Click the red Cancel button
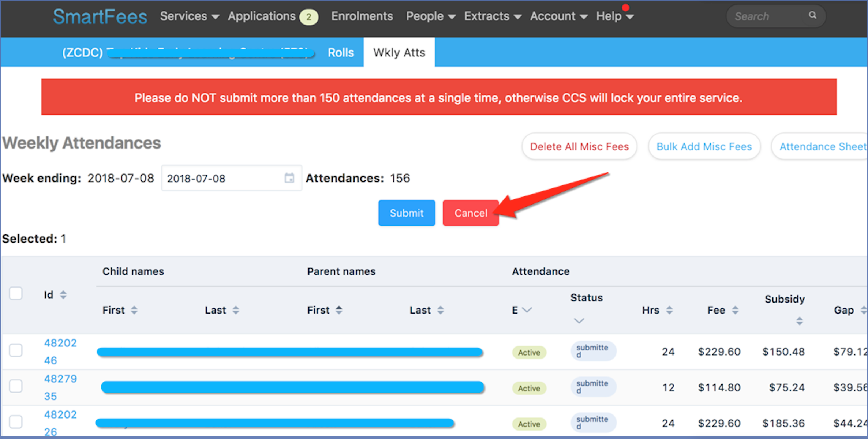Image resolution: width=868 pixels, height=439 pixels. pyautogui.click(x=471, y=213)
